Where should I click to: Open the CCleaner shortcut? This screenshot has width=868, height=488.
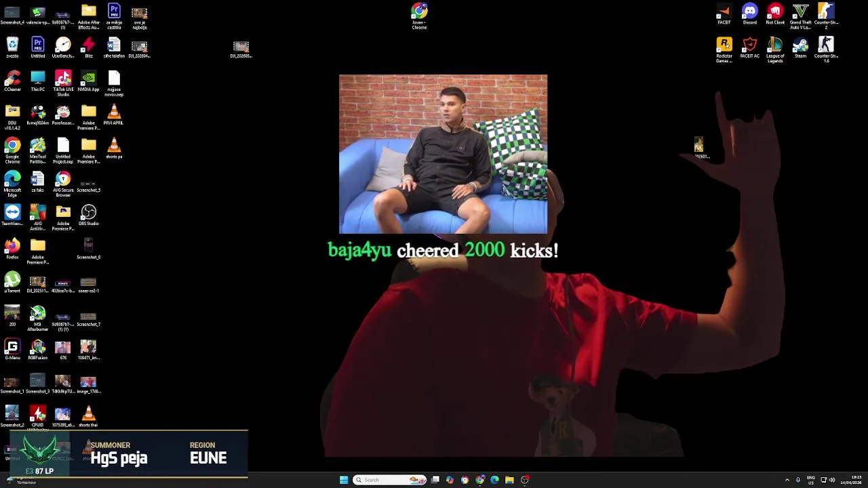pos(12,81)
